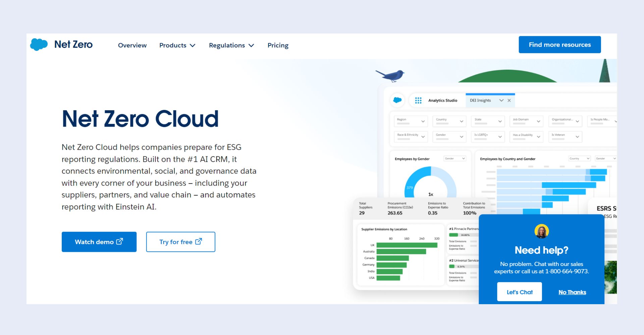
Task: Click the Try for free button
Action: pos(180,242)
